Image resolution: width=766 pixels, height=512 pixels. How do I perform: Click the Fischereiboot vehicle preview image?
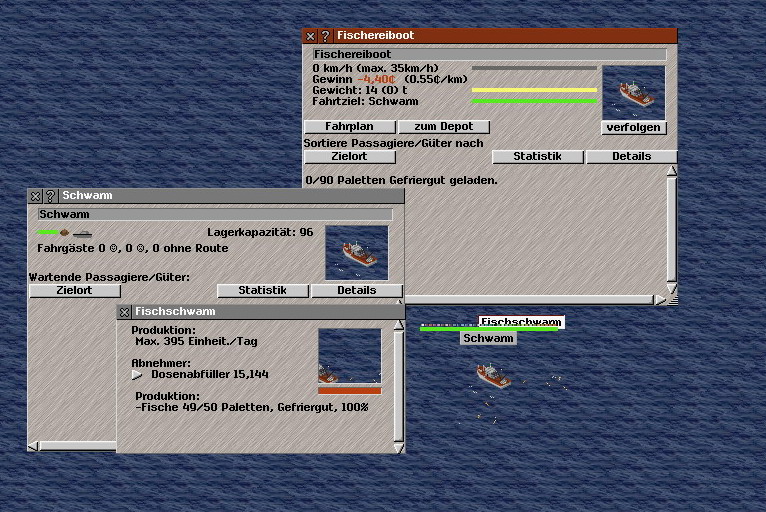[x=633, y=92]
